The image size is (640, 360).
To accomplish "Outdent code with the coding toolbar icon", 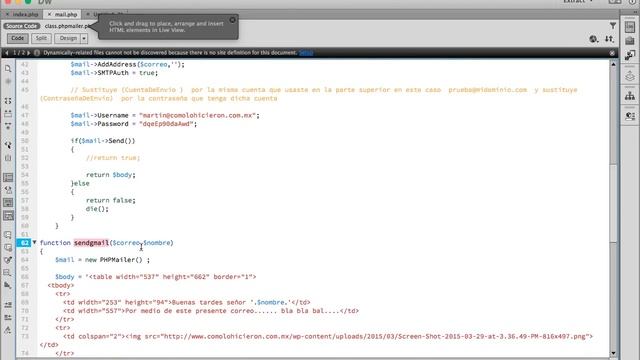I will pyautogui.click(x=8, y=317).
